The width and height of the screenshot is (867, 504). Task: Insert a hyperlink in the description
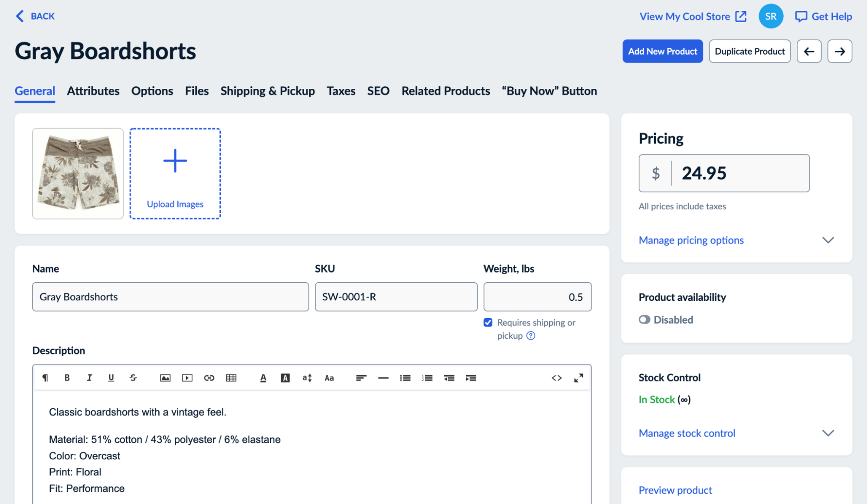(209, 377)
